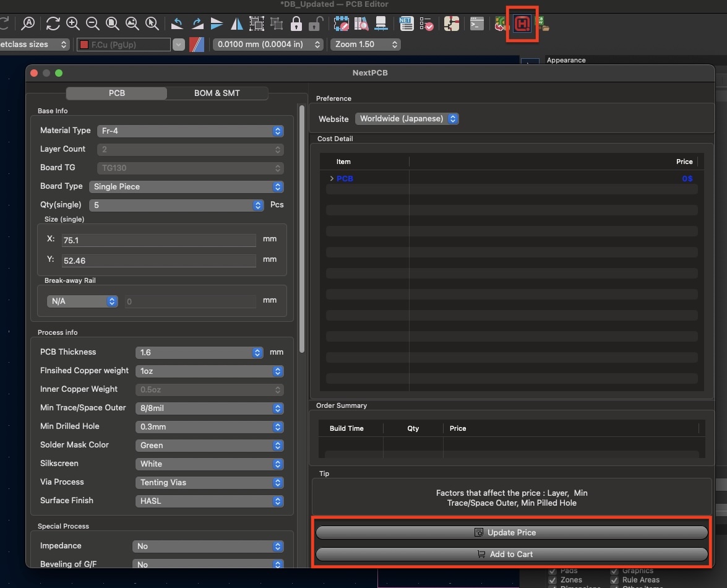Open the Surface Finish dropdown

(x=209, y=501)
